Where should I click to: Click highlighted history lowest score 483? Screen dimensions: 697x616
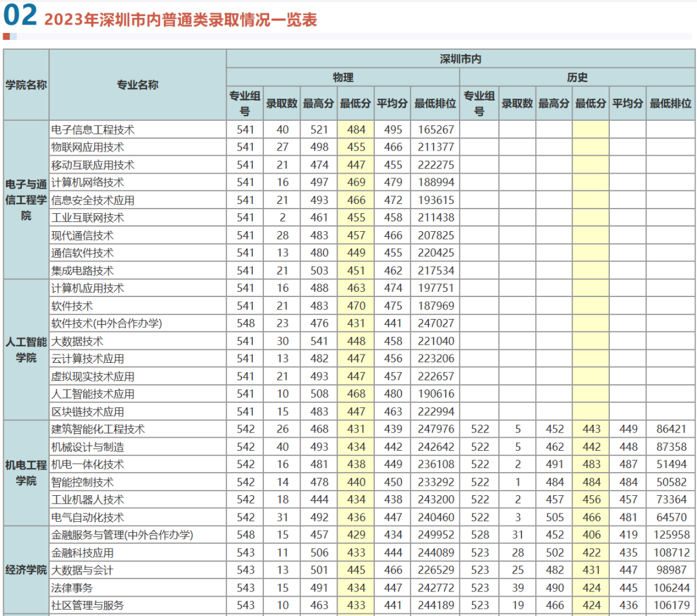591,464
